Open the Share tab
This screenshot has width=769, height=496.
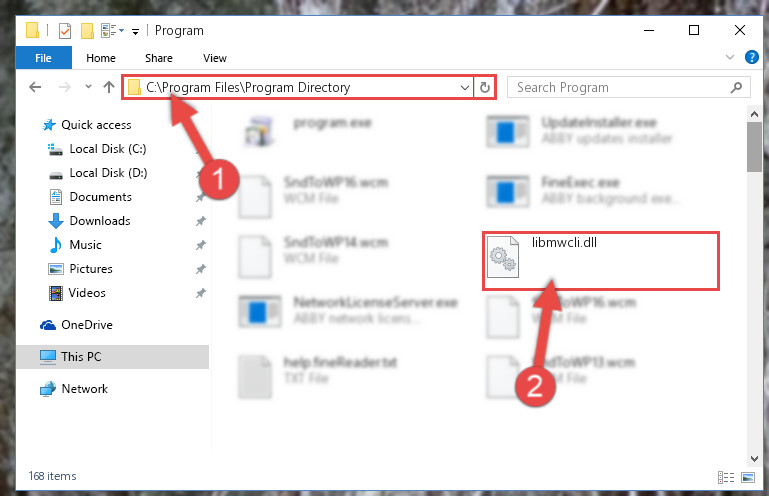tap(158, 58)
